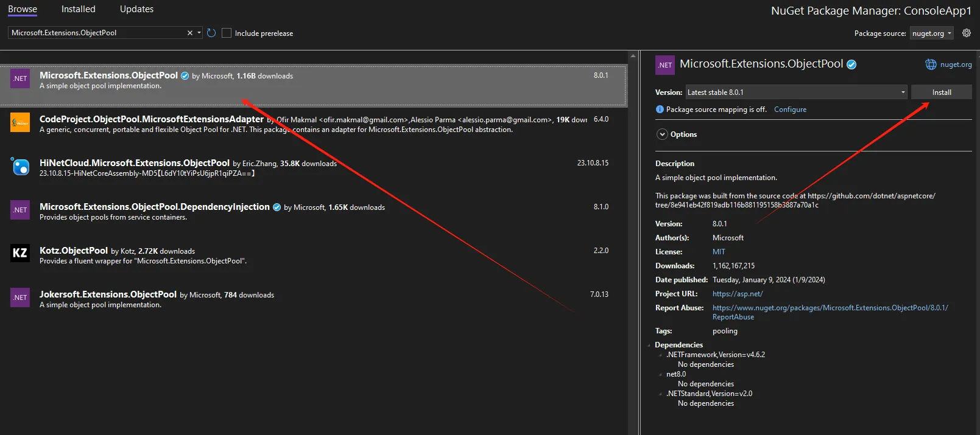Switch to the Browse tab
The height and width of the screenshot is (435, 980).
[x=23, y=9]
